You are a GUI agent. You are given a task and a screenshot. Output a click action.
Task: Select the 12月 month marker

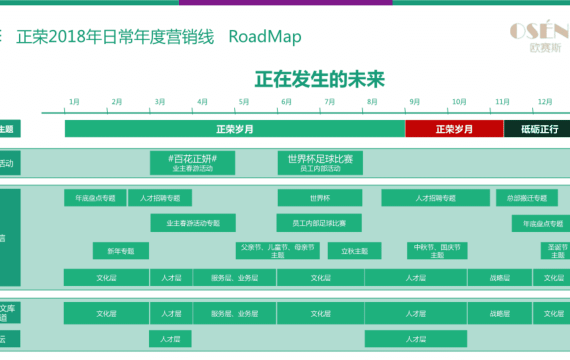[x=545, y=101]
